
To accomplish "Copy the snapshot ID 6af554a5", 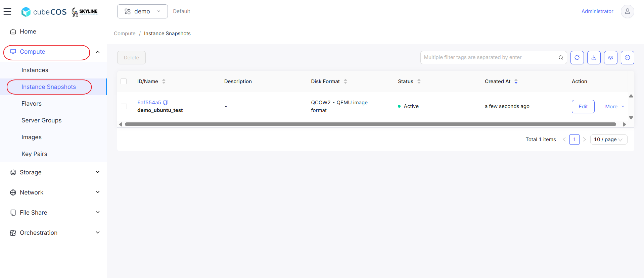I will (165, 102).
